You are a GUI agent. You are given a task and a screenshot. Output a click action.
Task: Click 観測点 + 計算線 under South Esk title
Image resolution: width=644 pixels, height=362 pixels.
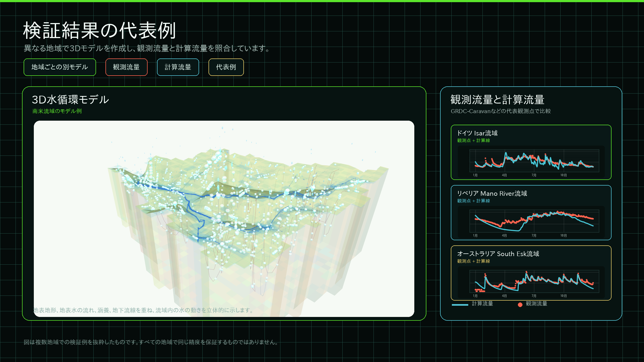point(474,261)
